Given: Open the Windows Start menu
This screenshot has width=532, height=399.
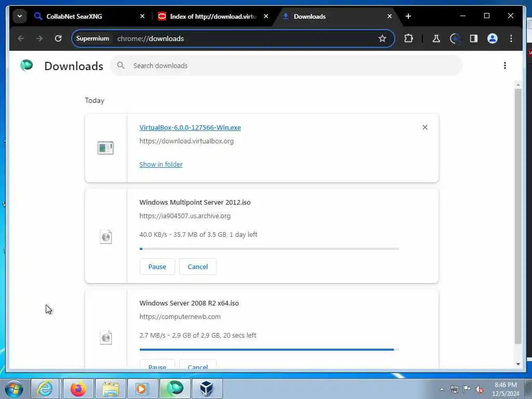Looking at the screenshot, I should click(x=14, y=389).
